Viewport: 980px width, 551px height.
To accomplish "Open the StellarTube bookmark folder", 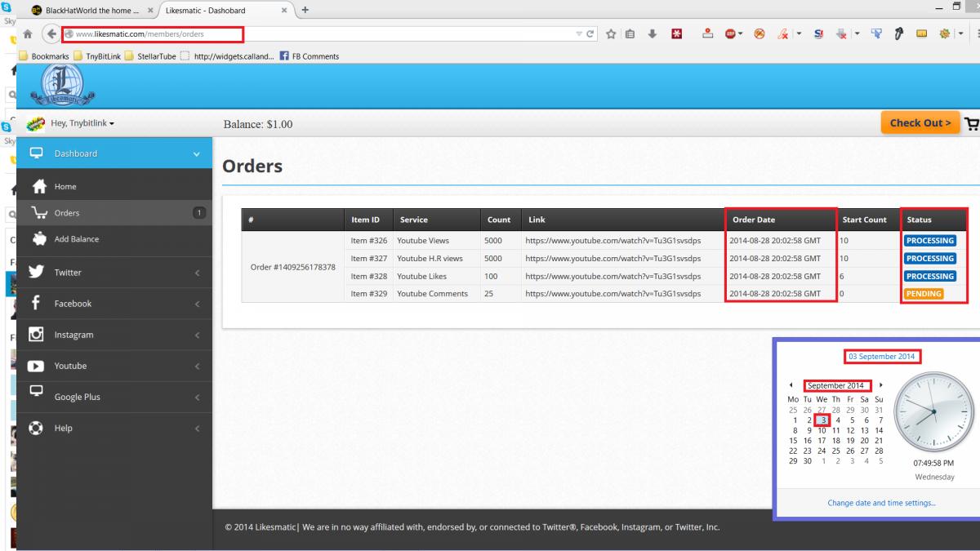I will [x=149, y=56].
